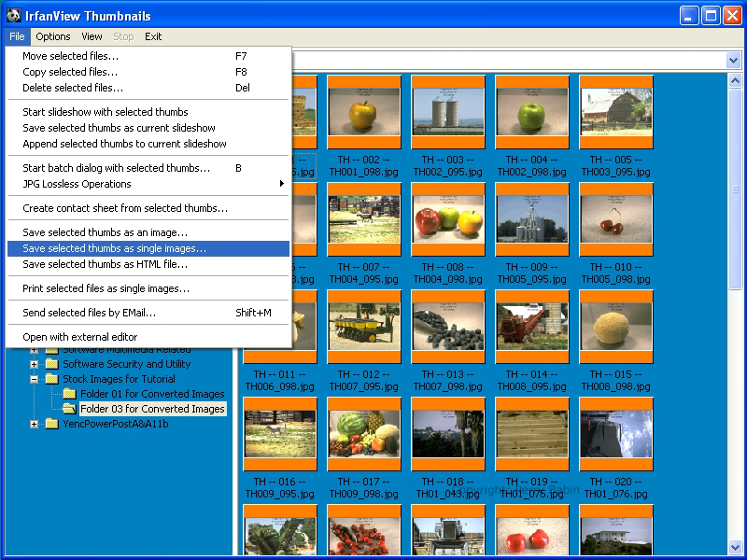The image size is (747, 560).
Task: Select thumbnail TH -- 017 mixed fruit
Action: (x=364, y=434)
